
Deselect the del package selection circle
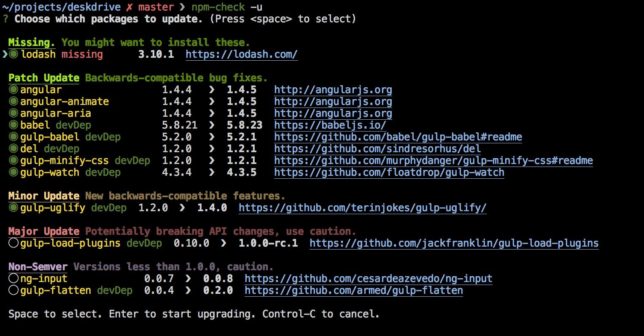coord(13,149)
